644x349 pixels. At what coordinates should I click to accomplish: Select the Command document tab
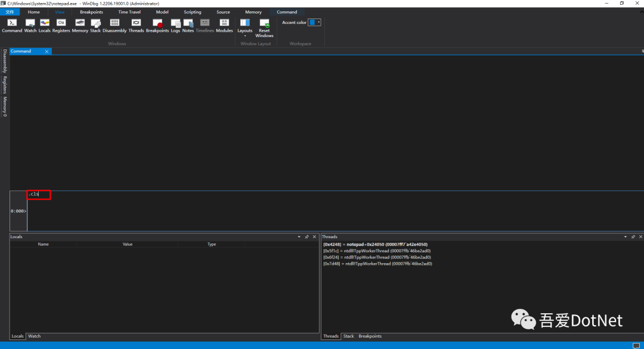[x=21, y=51]
